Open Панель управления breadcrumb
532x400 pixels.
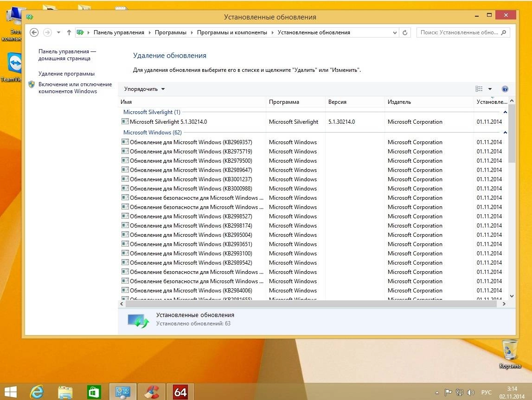click(x=119, y=32)
